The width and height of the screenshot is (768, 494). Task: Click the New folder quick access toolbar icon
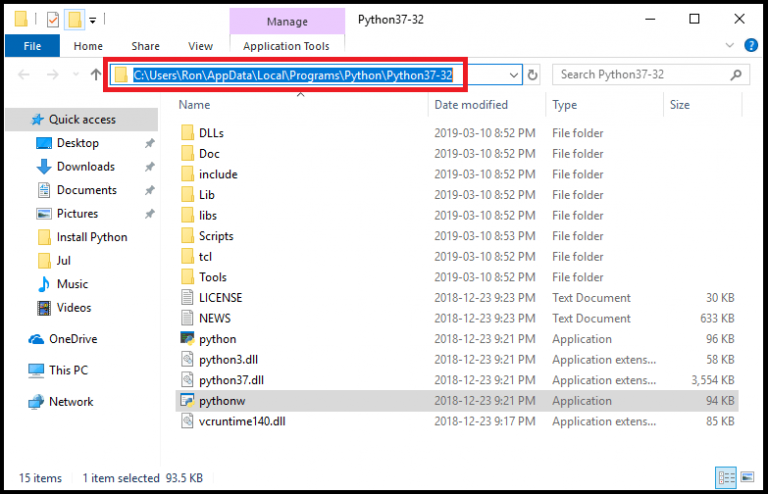(x=74, y=20)
